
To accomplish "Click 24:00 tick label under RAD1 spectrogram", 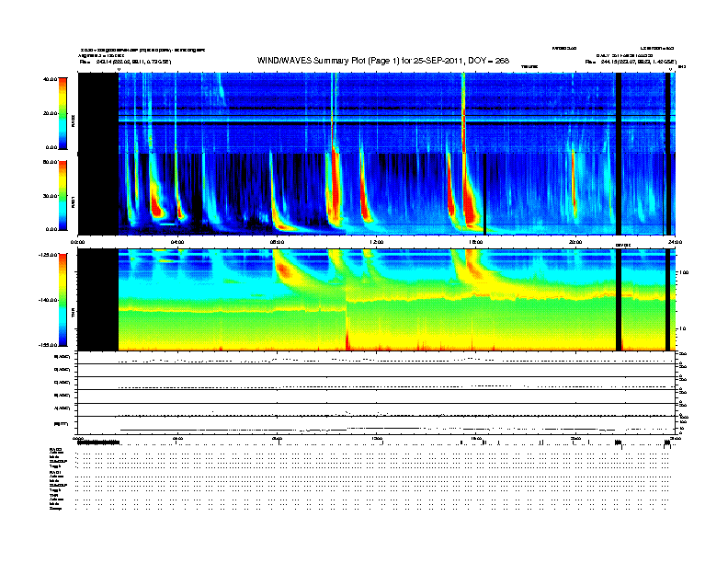I will click(x=675, y=242).
